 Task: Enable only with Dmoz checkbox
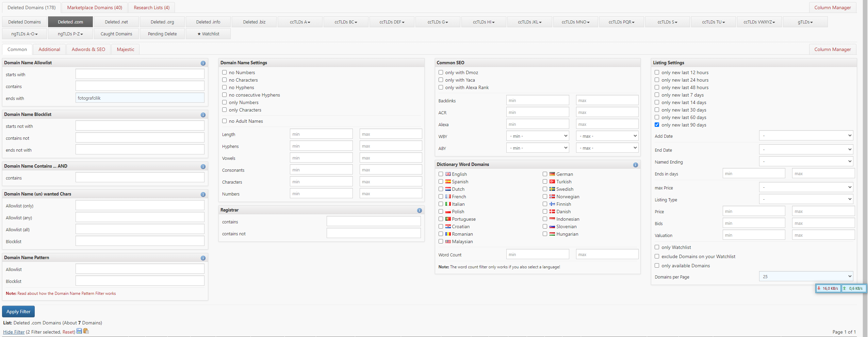[441, 72]
